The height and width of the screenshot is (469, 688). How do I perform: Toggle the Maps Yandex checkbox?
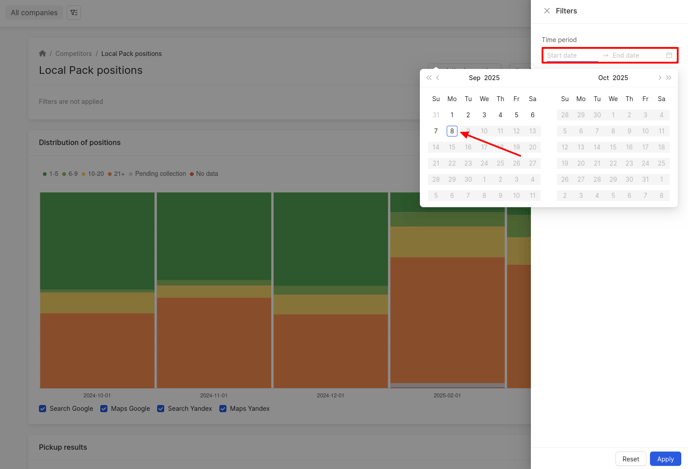(223, 409)
